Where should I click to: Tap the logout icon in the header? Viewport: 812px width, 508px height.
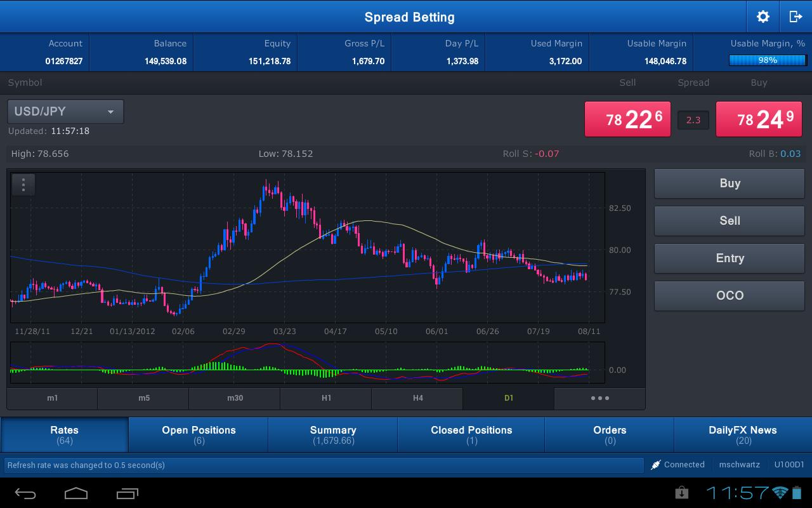[x=796, y=17]
